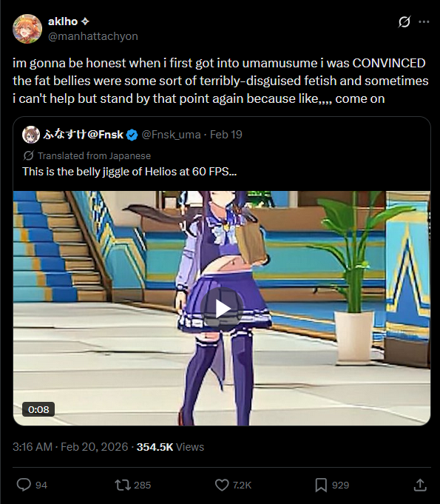This screenshot has height=504, width=440.
Task: Toggle the Translated from Japanese label
Action: coord(94,156)
